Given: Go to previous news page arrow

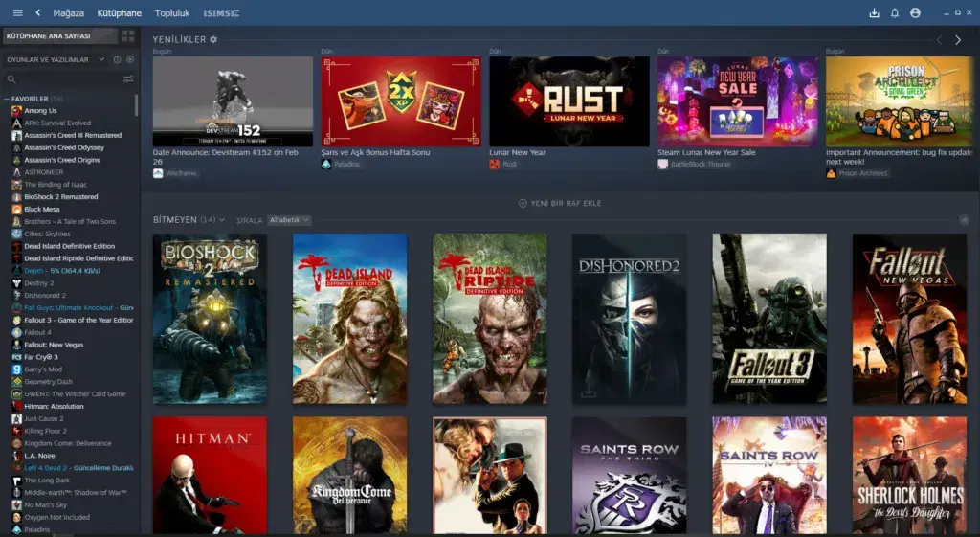Looking at the screenshot, I should tap(939, 40).
